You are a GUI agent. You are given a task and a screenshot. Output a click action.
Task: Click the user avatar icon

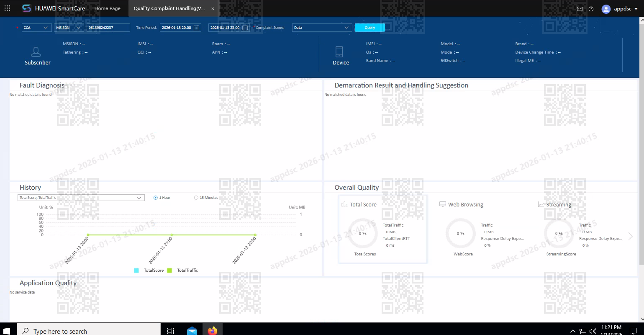pyautogui.click(x=606, y=9)
